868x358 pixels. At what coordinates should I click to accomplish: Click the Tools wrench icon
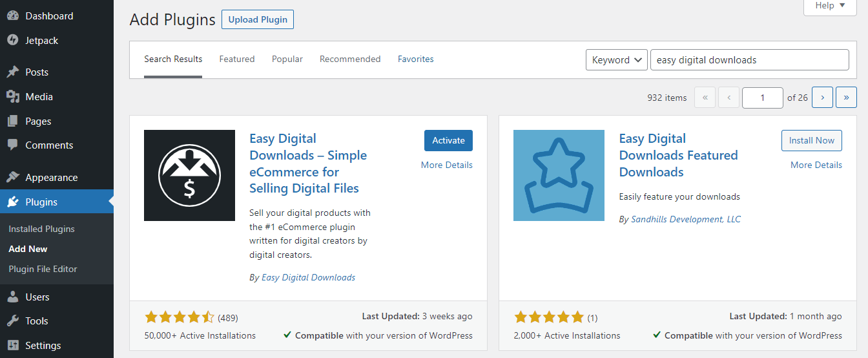tap(13, 321)
